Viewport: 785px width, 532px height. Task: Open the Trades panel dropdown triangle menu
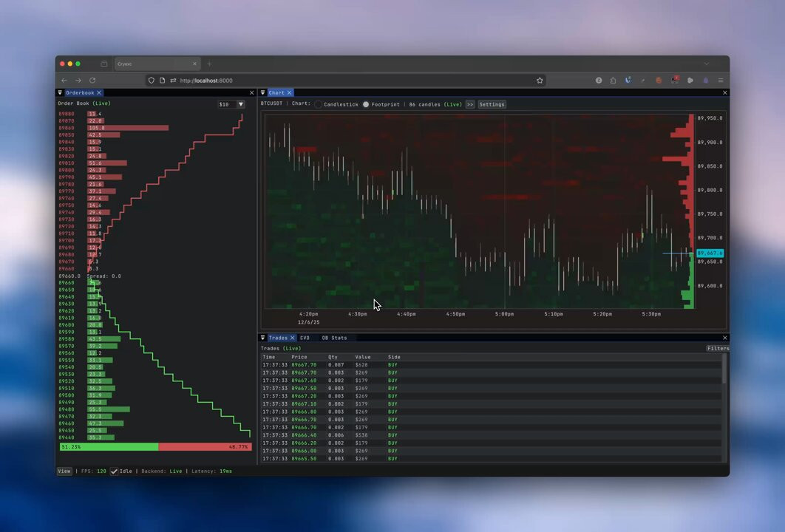(263, 338)
